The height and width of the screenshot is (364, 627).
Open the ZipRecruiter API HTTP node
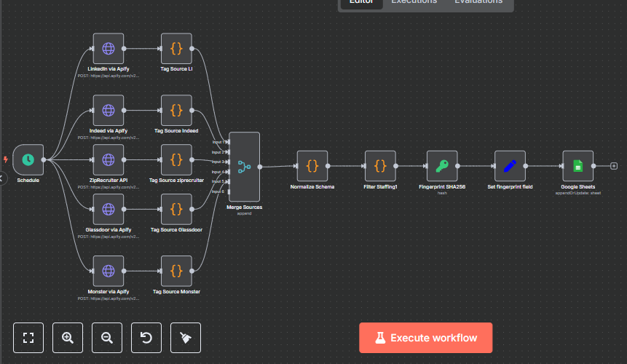(x=109, y=160)
